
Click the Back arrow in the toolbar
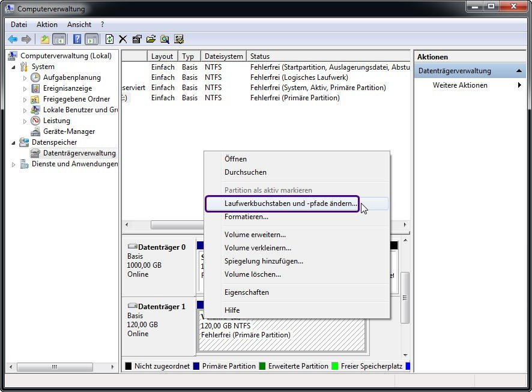[13, 40]
